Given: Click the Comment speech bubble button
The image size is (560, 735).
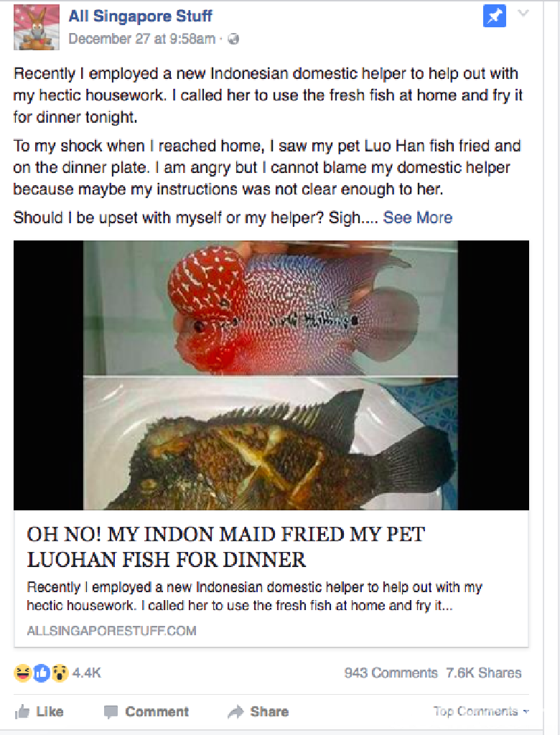Looking at the screenshot, I should tap(146, 711).
